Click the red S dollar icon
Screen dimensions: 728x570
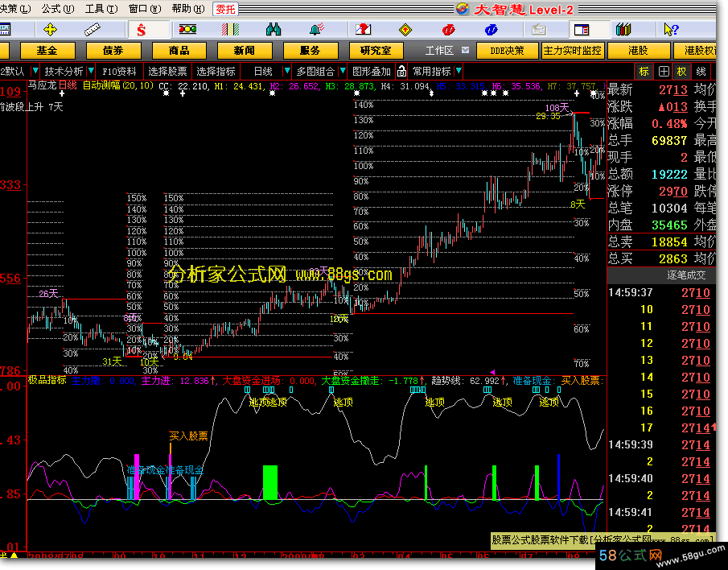pos(141,31)
